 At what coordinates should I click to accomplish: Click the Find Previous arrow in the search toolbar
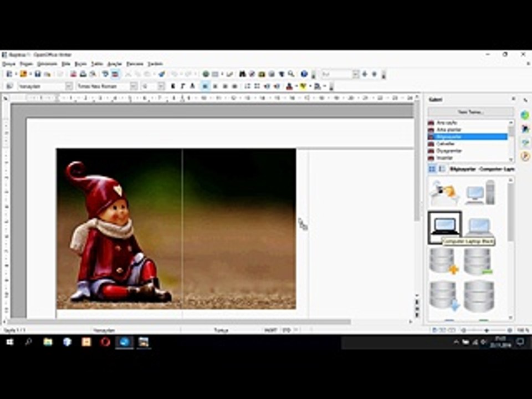click(x=374, y=74)
